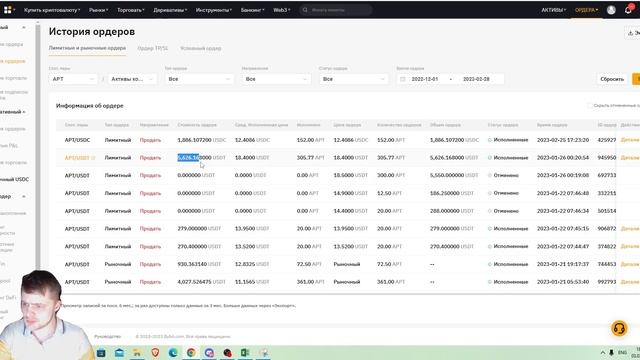Open ОРДЕРА dropdown in top bar
The image size is (640, 360).
(x=586, y=10)
